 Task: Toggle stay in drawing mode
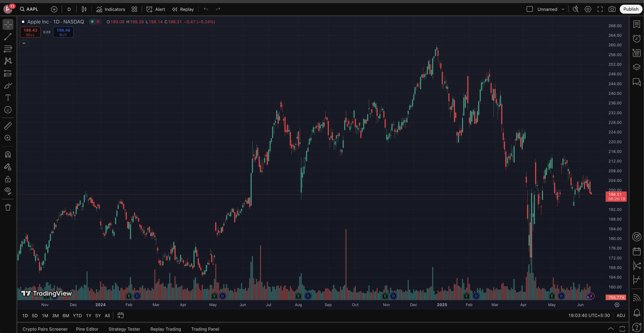[8, 167]
